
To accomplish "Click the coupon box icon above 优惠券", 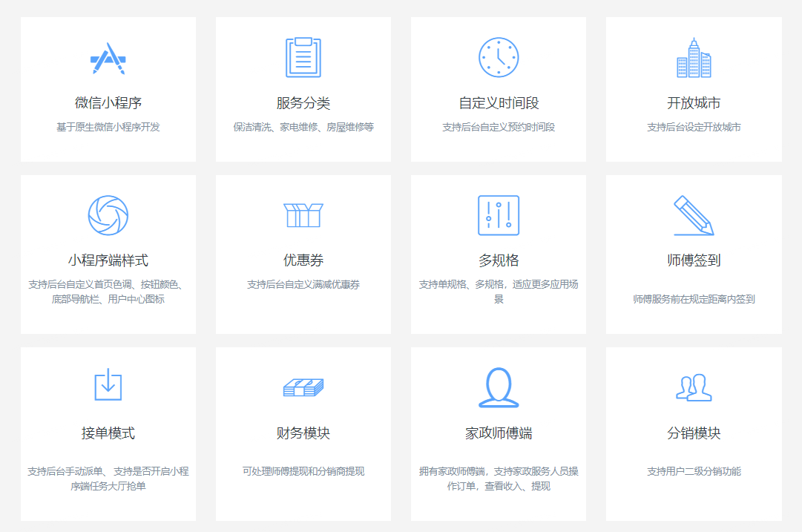I will pyautogui.click(x=303, y=215).
